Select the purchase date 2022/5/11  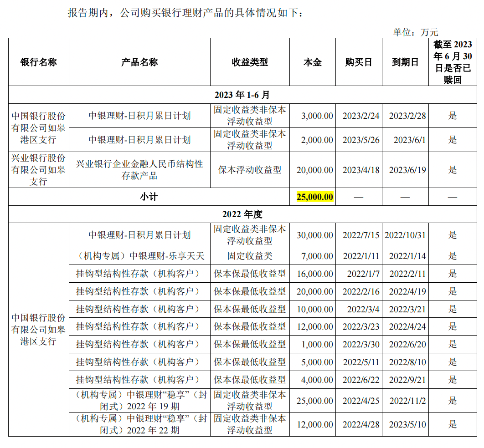point(361,362)
